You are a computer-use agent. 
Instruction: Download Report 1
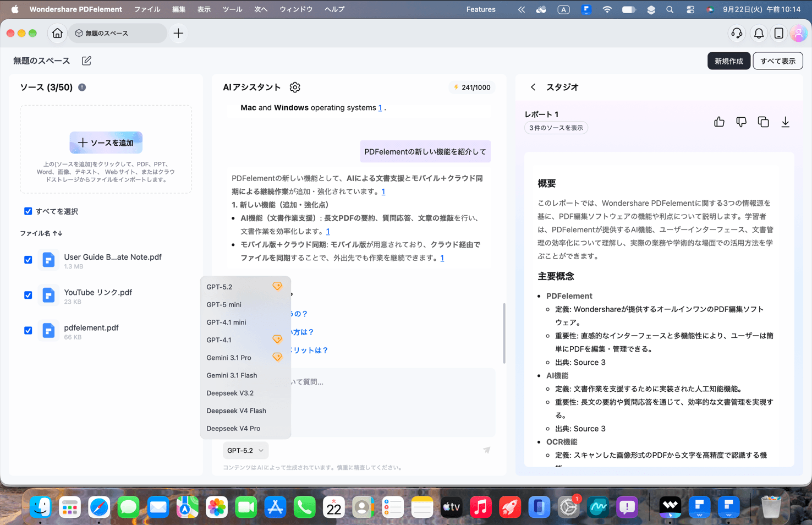(785, 122)
